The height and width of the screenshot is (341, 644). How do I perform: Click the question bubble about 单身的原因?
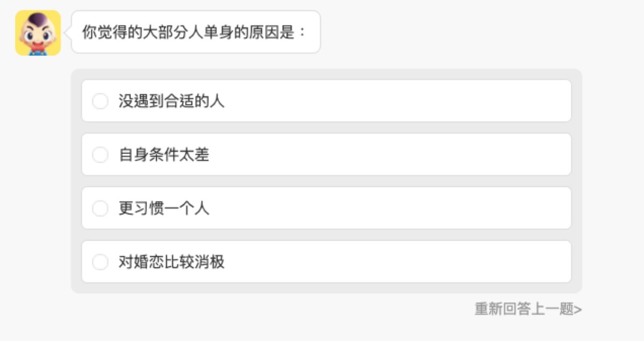coord(195,32)
